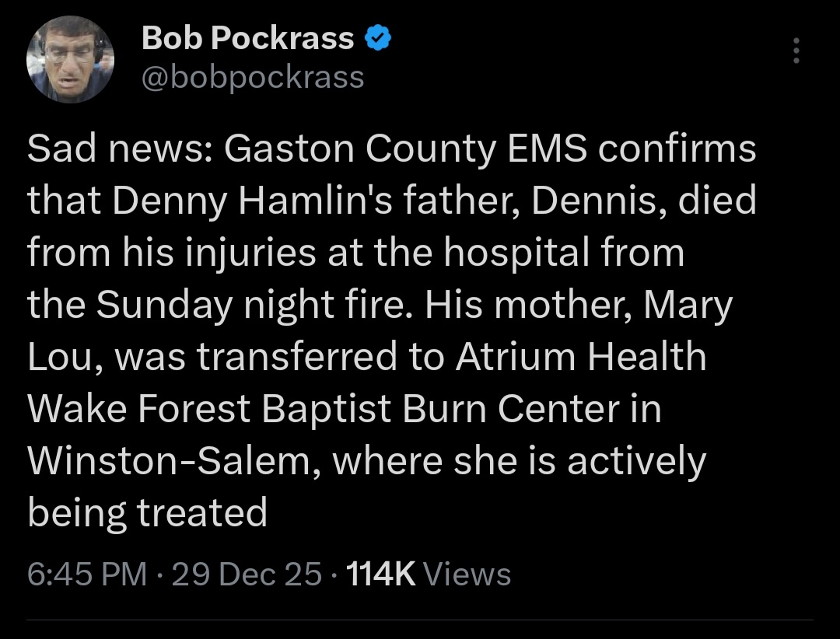Click "Atrium Health" in the tweet text
The width and height of the screenshot is (840, 639).
click(x=580, y=358)
